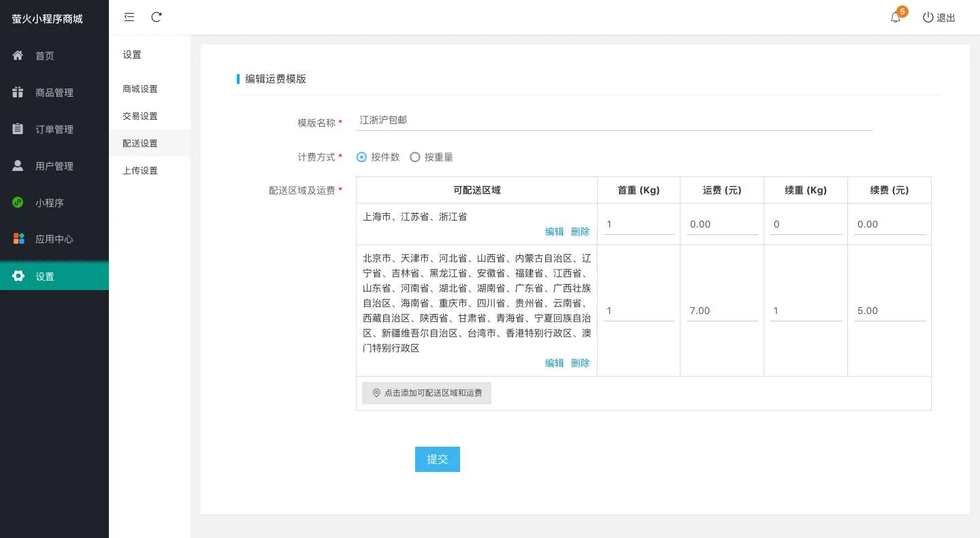The width and height of the screenshot is (980, 538).
Task: Click 删除 link for 北京市 region row
Action: pyautogui.click(x=581, y=363)
